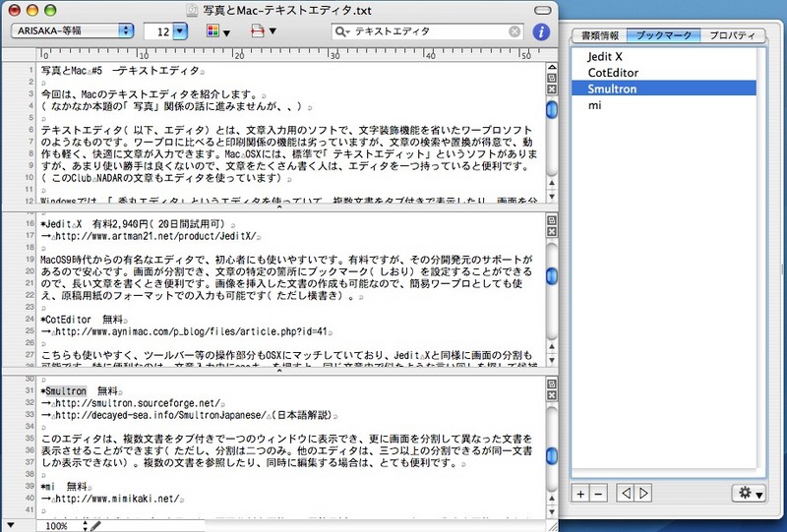Select the Jedit X bookmark

pyautogui.click(x=663, y=57)
